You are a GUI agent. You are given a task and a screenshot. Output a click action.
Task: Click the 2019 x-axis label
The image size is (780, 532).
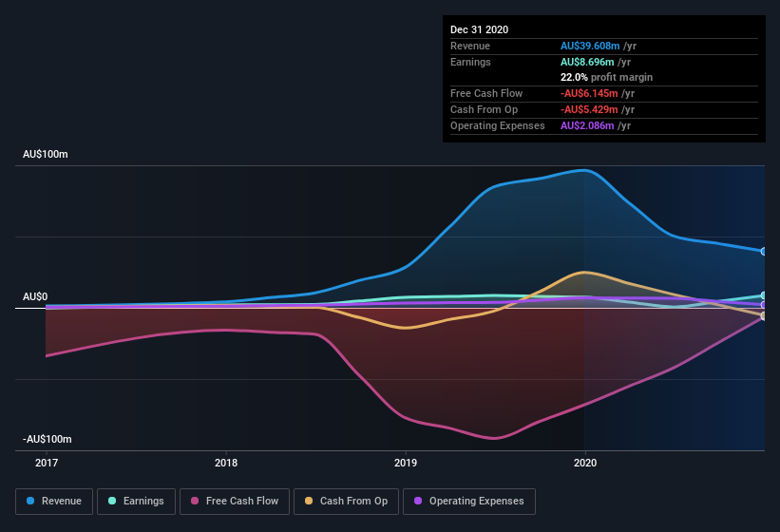pos(406,463)
